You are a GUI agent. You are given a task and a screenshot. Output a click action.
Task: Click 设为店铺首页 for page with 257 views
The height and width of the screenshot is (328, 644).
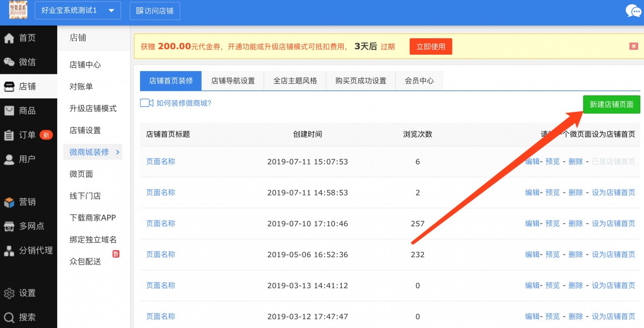coord(613,223)
